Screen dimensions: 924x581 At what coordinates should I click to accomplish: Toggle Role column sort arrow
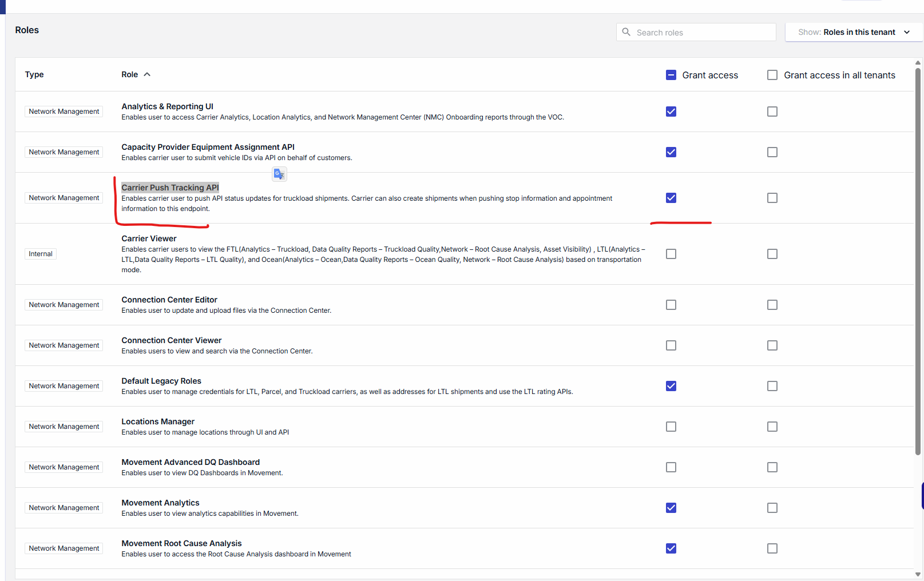[x=147, y=74]
